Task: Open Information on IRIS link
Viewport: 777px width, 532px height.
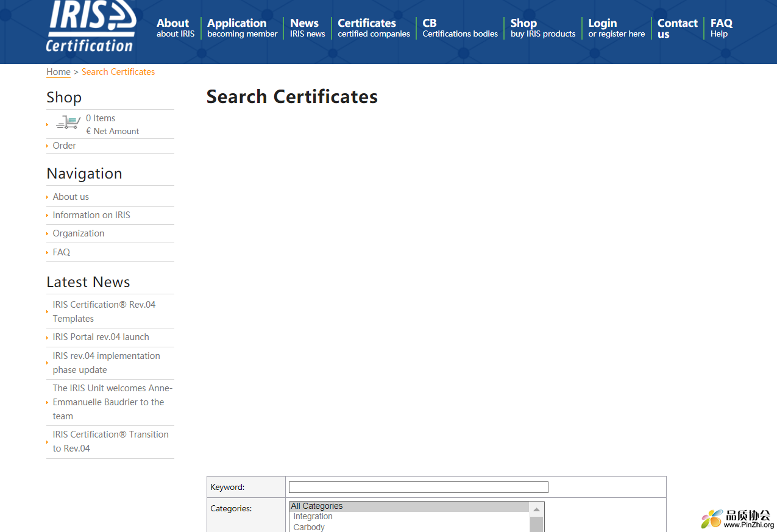Action: [x=91, y=215]
